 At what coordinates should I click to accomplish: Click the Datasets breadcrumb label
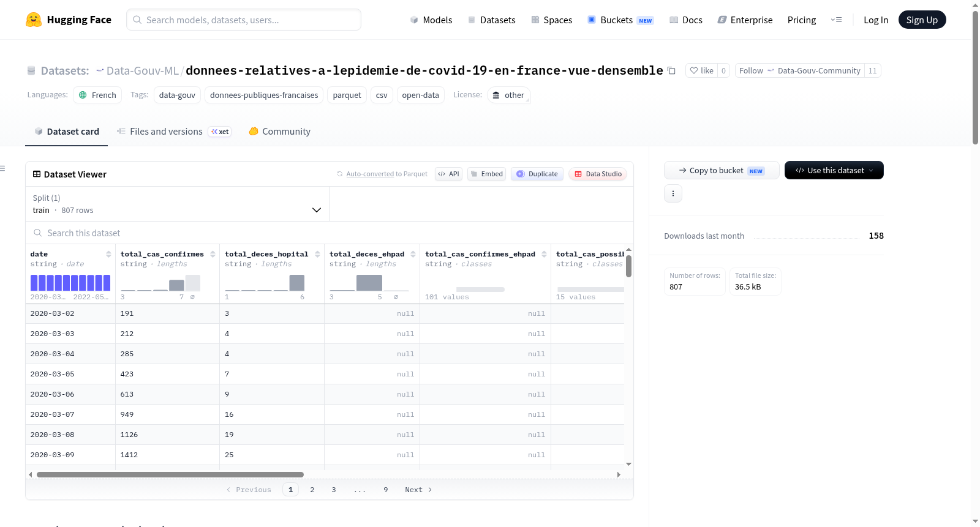65,70
